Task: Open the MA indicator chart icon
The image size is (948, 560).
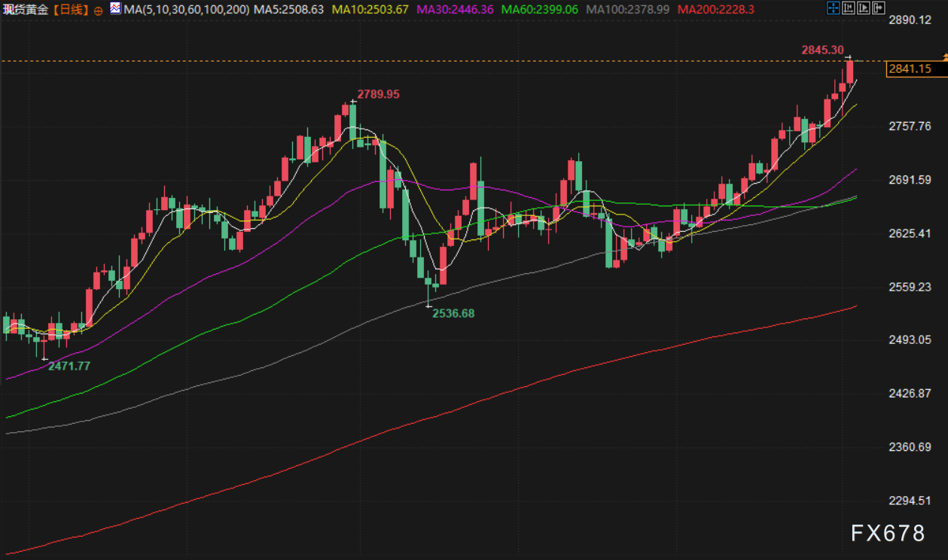Action: pyautogui.click(x=114, y=9)
